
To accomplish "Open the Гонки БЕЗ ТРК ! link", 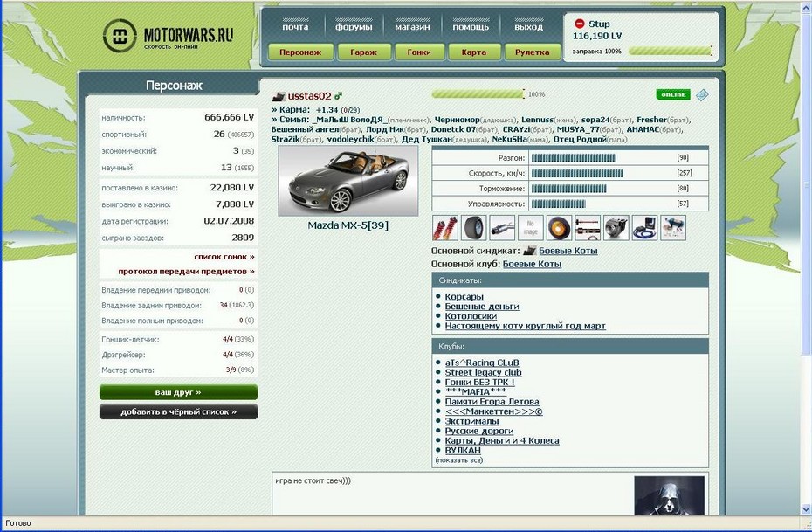I will tap(479, 383).
